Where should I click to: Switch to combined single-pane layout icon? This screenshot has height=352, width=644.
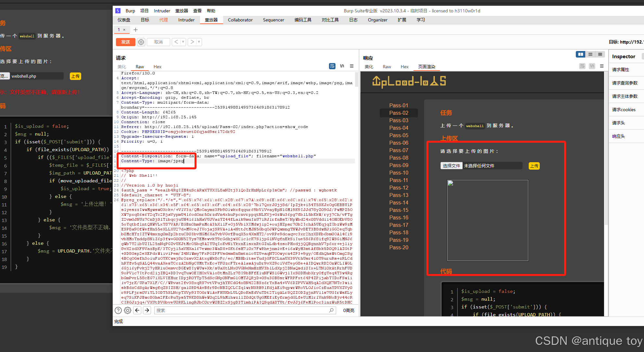click(x=600, y=54)
